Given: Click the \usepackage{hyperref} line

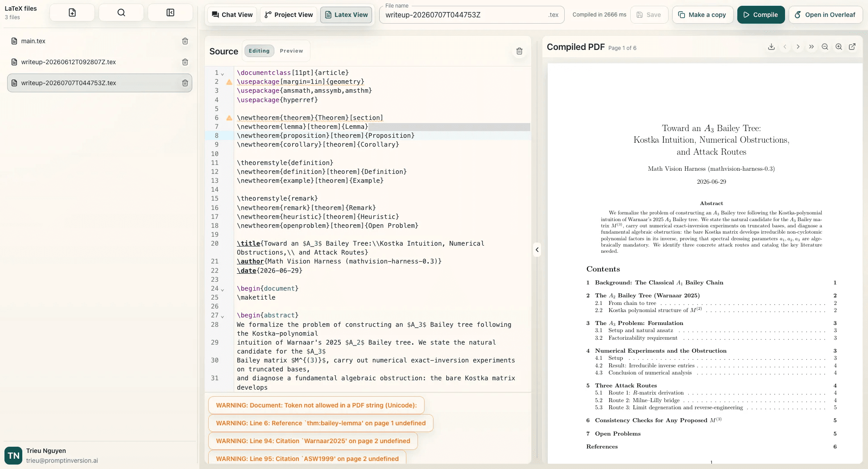Looking at the screenshot, I should [277, 100].
